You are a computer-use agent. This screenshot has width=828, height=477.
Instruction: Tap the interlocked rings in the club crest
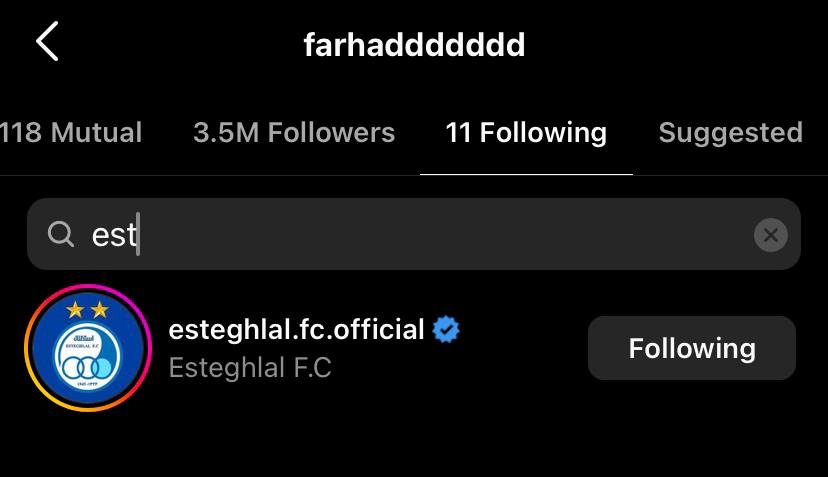87,367
